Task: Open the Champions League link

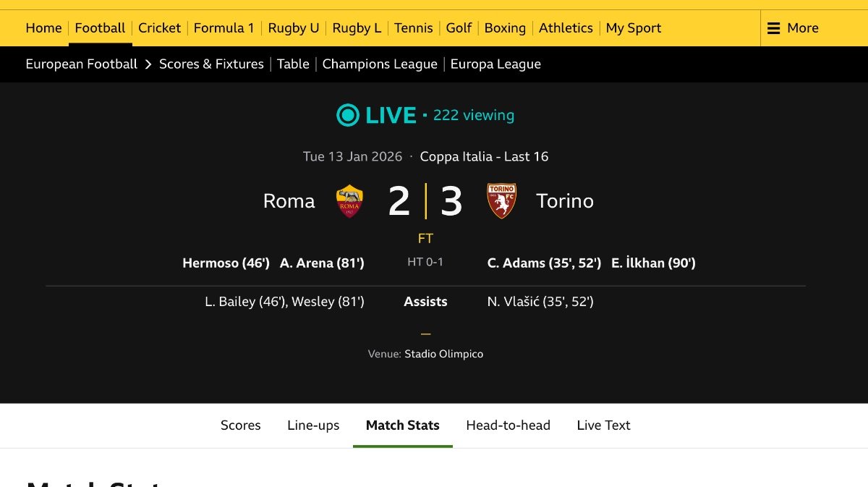Action: (x=380, y=64)
